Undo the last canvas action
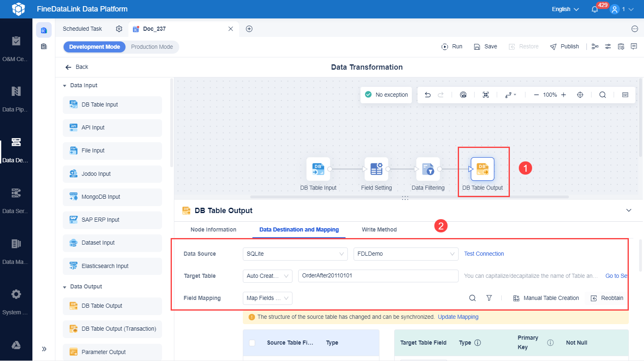Viewport: 644px width, 361px height. [x=428, y=95]
